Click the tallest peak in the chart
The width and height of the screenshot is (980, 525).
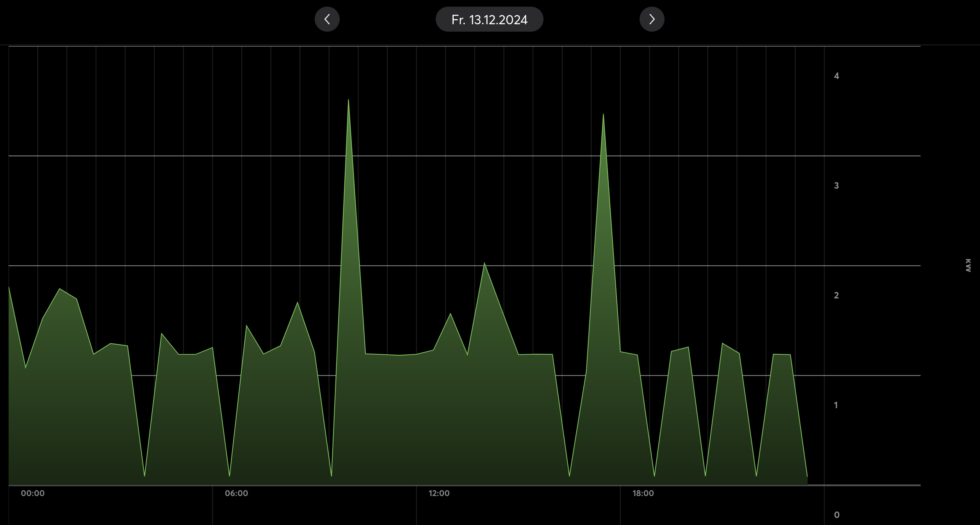(x=348, y=100)
